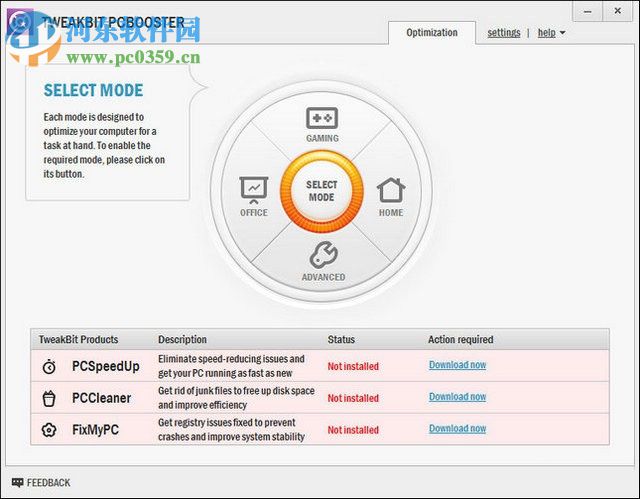Download FixMyPC now

(x=457, y=428)
